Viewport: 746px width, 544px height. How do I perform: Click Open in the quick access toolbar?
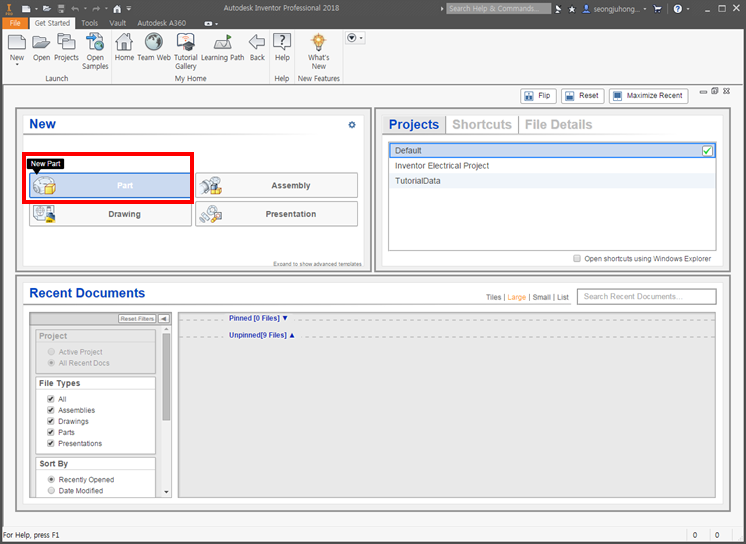[46, 9]
